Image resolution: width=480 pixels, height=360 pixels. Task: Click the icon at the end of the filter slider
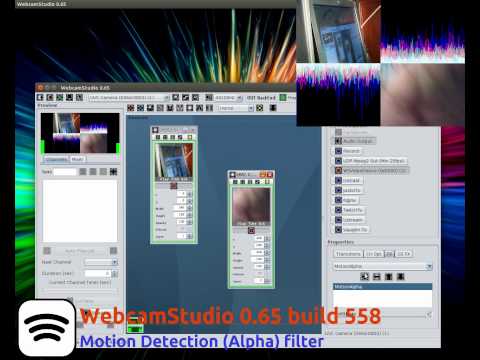coord(429,315)
